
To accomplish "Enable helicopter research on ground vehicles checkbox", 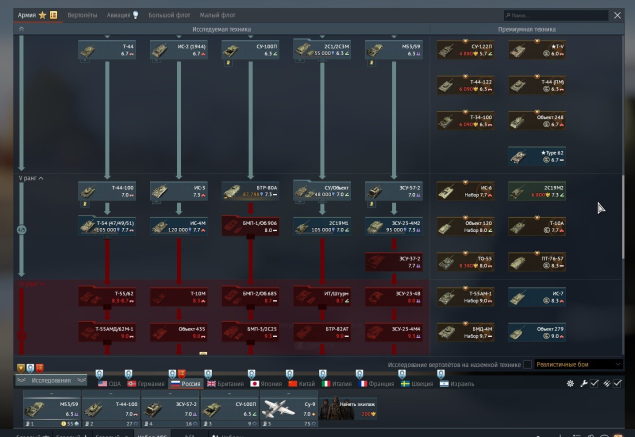I will pyautogui.click(x=527, y=365).
